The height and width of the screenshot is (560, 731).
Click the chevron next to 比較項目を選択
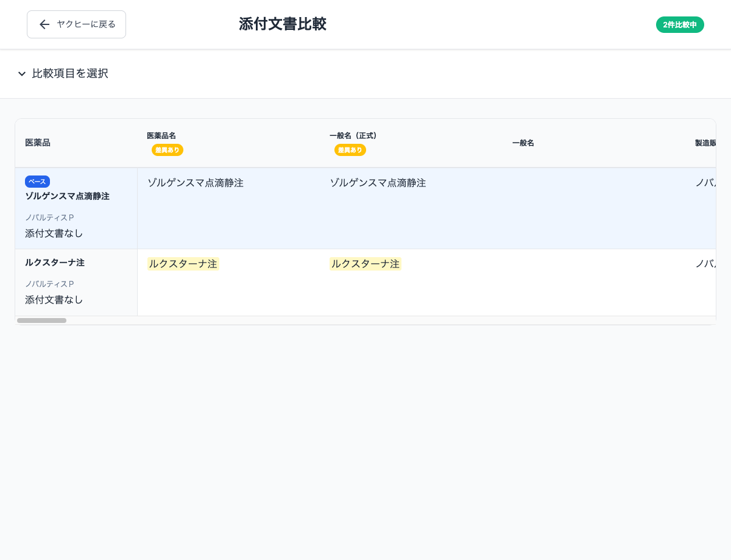[x=22, y=74]
